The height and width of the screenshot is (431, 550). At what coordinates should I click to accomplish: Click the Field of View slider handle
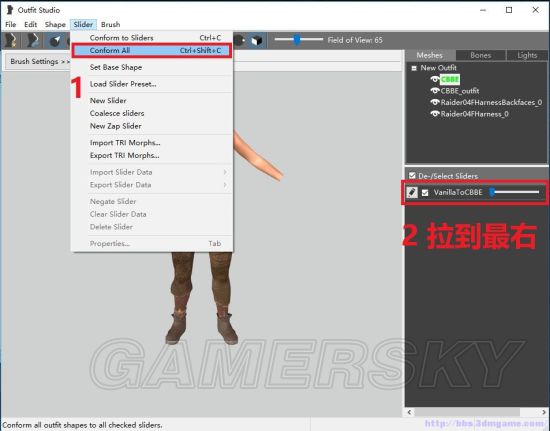297,40
